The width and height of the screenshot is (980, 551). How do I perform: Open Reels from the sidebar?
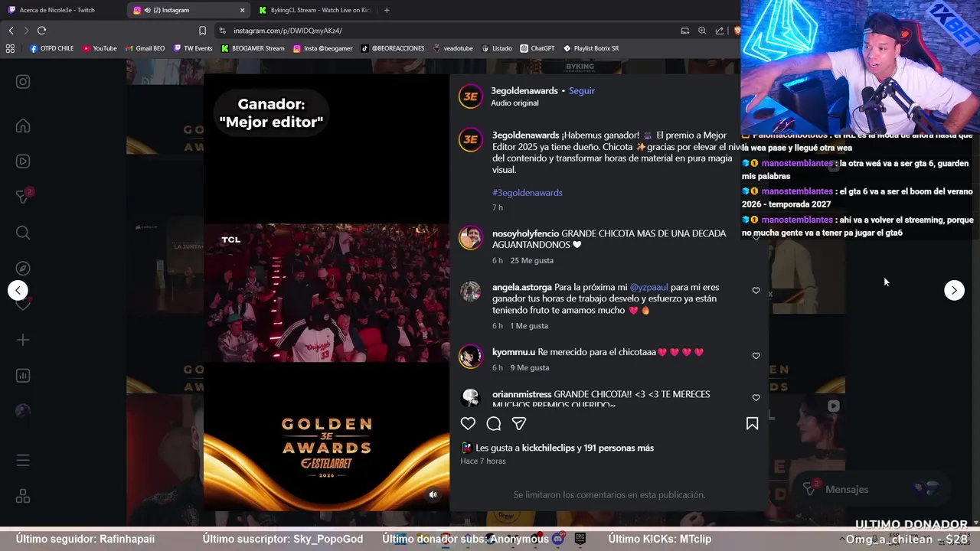(x=23, y=161)
